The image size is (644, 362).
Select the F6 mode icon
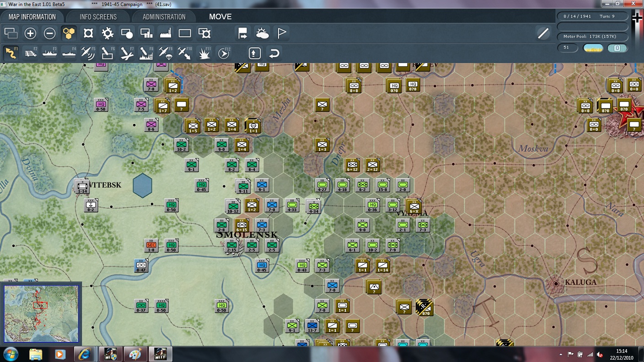[107, 53]
